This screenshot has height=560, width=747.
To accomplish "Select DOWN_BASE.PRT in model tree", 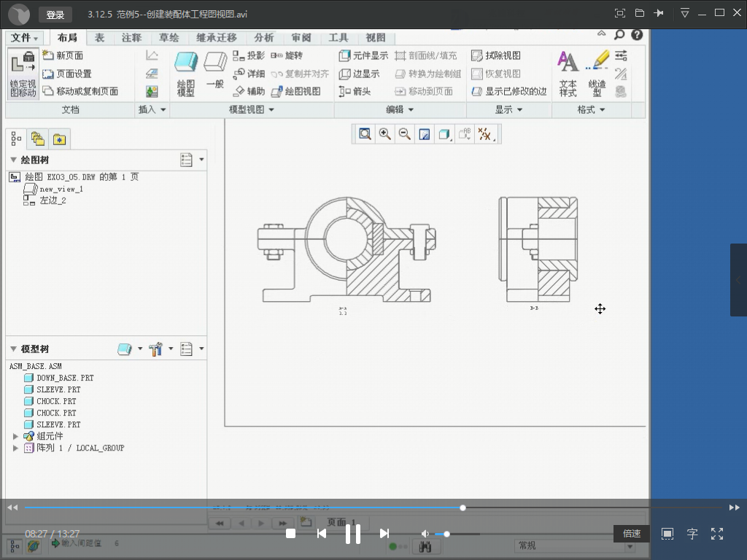I will tap(58, 378).
